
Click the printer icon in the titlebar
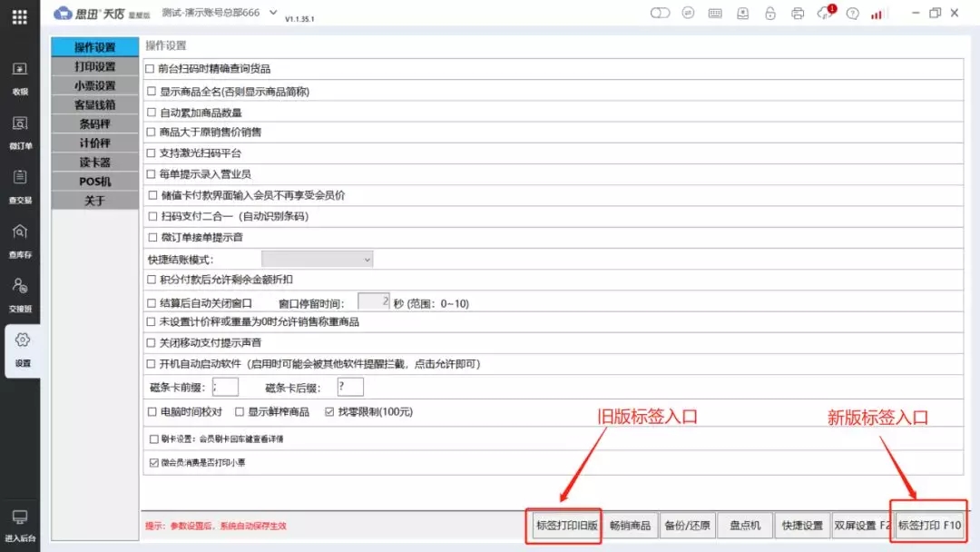pyautogui.click(x=798, y=13)
